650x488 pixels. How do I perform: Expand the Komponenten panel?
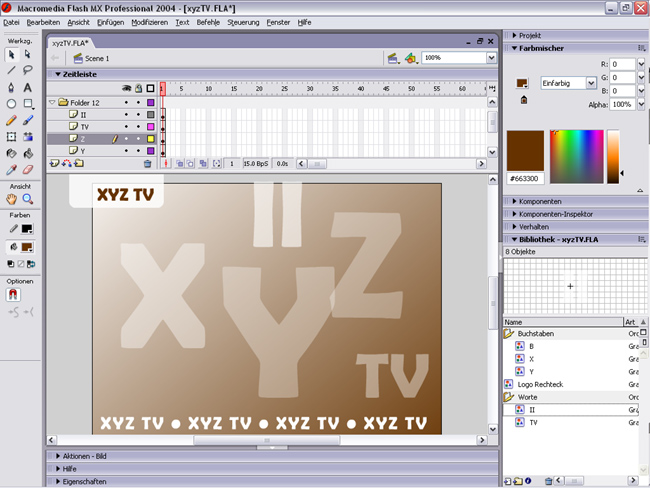click(x=548, y=201)
